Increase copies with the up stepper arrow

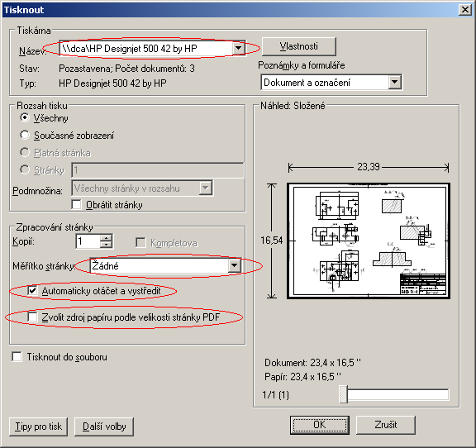coord(106,238)
